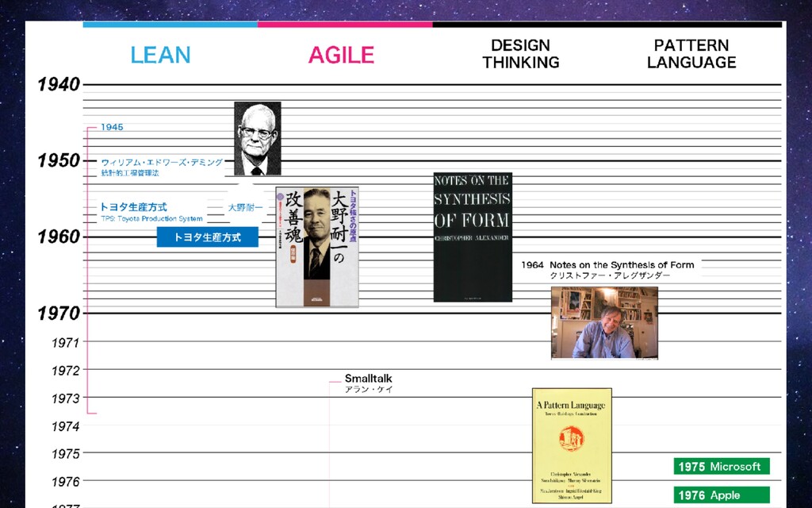Viewport: 812px width, 508px height.
Task: Select the 1940 year marker
Action: (x=59, y=84)
